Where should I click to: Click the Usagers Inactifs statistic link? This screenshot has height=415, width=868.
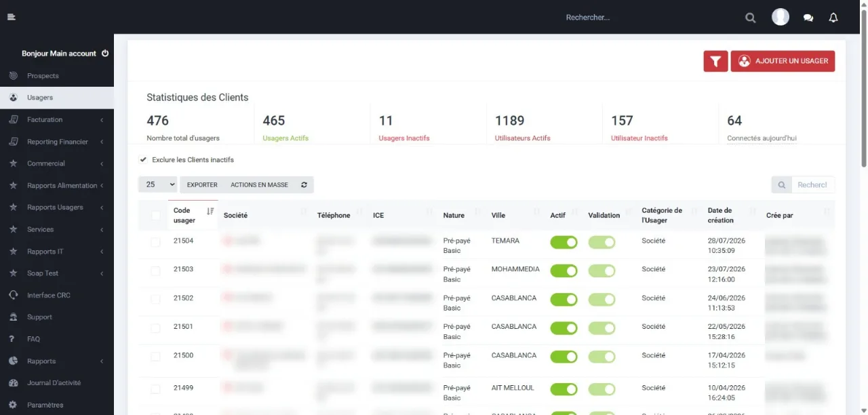(x=404, y=138)
